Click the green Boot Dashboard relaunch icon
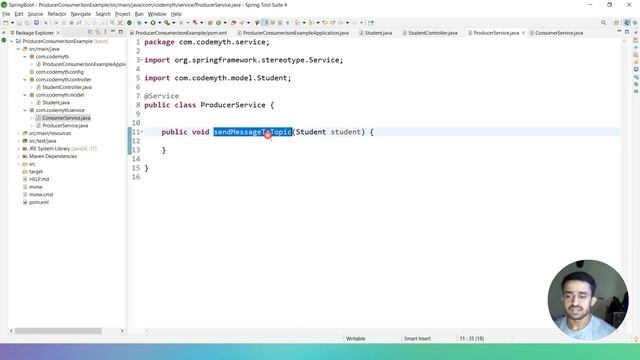 click(129, 23)
